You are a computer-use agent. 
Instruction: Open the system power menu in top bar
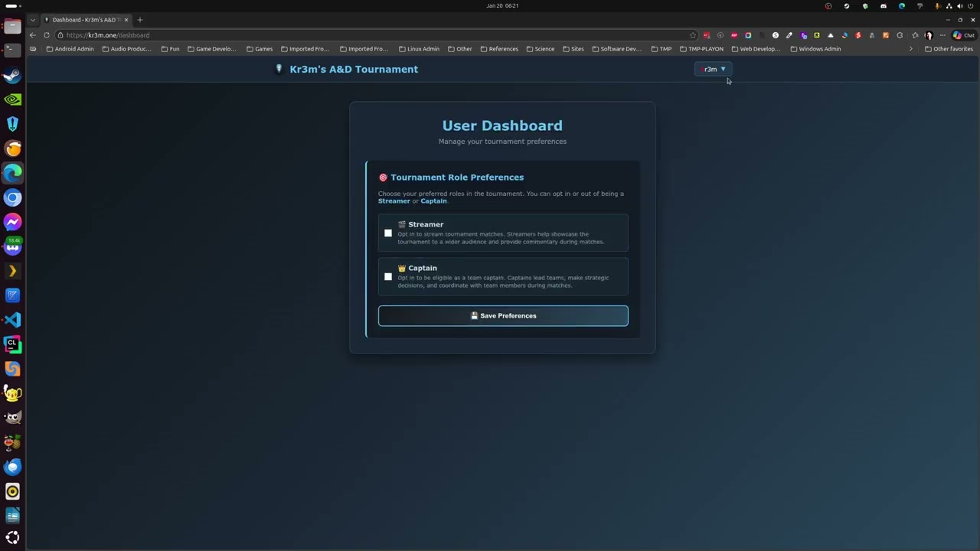click(971, 6)
